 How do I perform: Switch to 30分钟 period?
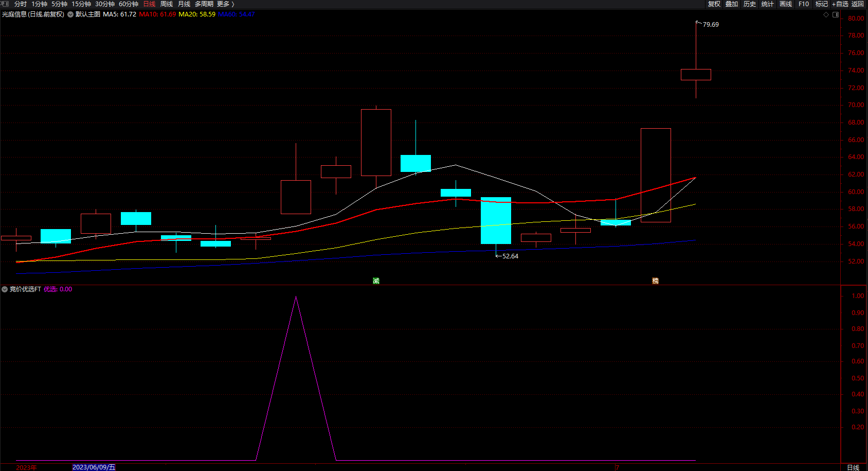105,4
